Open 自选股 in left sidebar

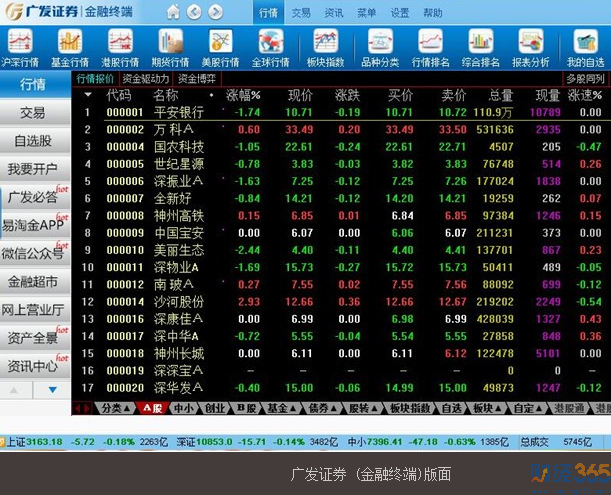click(x=35, y=141)
